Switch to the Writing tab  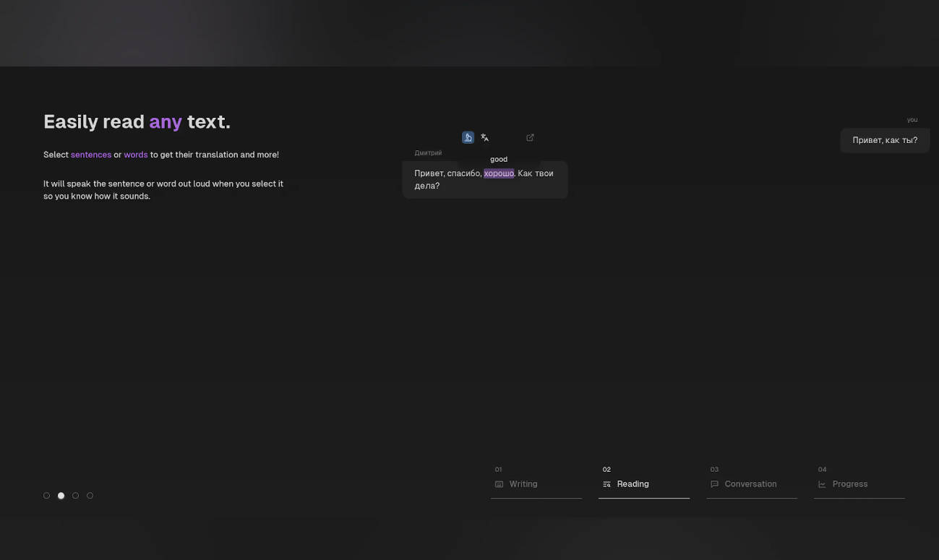point(523,484)
